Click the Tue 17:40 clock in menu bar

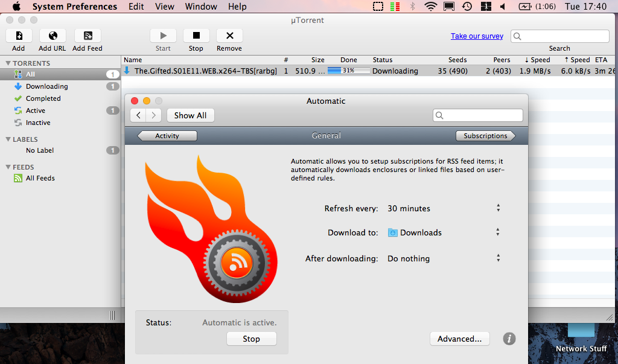[x=585, y=6]
